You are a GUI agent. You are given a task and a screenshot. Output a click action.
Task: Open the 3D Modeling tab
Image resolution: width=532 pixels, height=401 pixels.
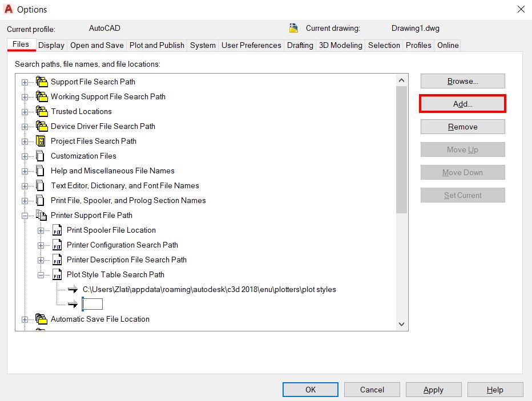pyautogui.click(x=341, y=46)
